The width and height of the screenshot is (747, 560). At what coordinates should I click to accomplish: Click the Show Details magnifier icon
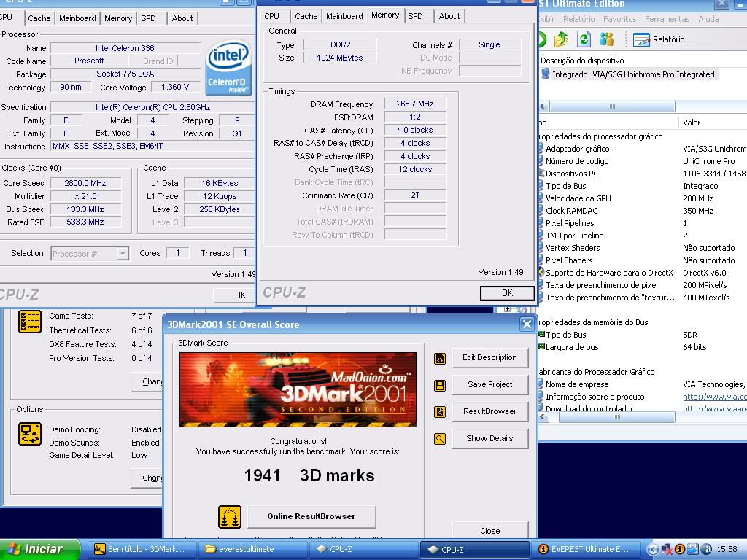[x=440, y=438]
